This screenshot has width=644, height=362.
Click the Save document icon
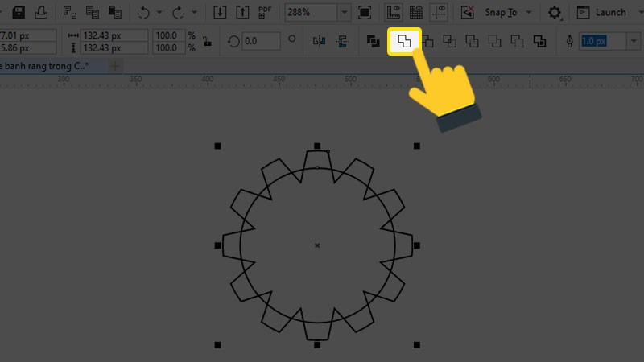click(x=18, y=12)
